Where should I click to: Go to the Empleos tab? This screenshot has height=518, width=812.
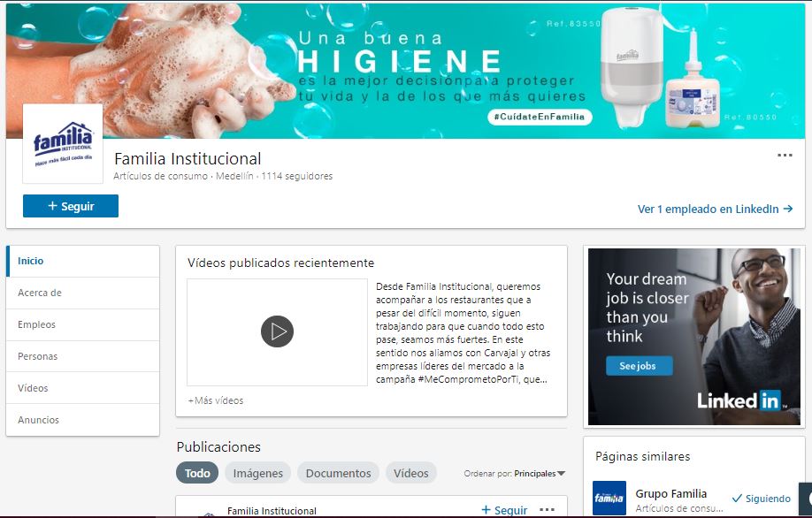(x=83, y=325)
